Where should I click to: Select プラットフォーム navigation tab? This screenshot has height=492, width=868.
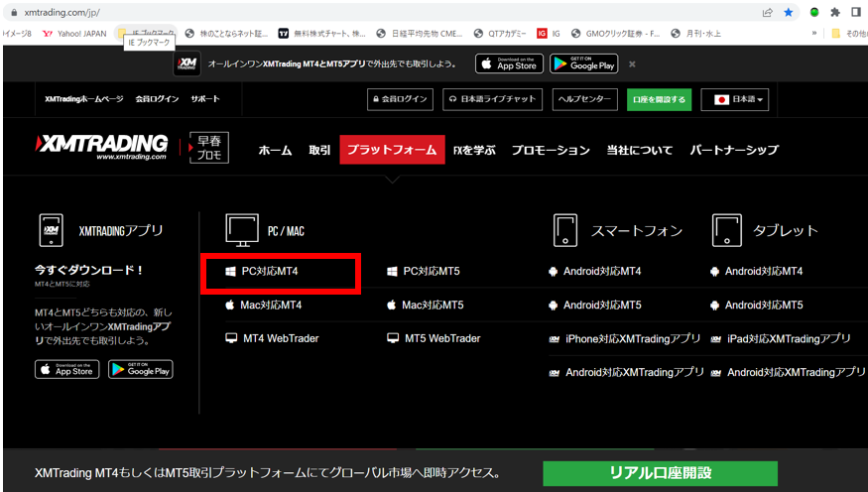tap(392, 150)
